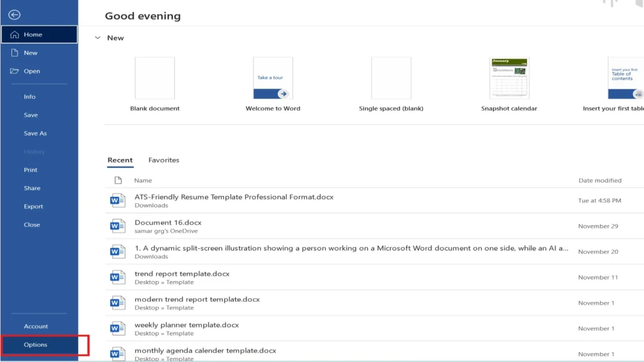
Task: Click the Word icon next to Document 16.docx
Action: tap(118, 226)
